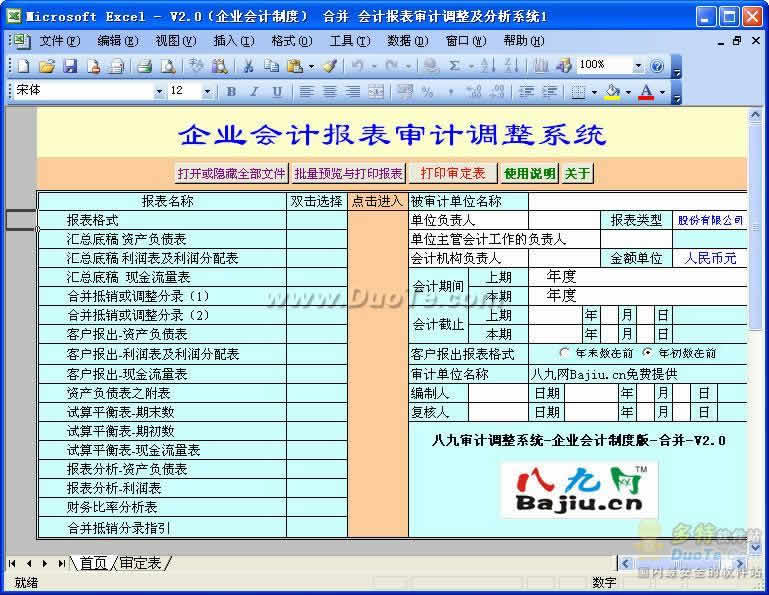
Task: Click the Decrease Decimal icon
Action: pos(497,91)
